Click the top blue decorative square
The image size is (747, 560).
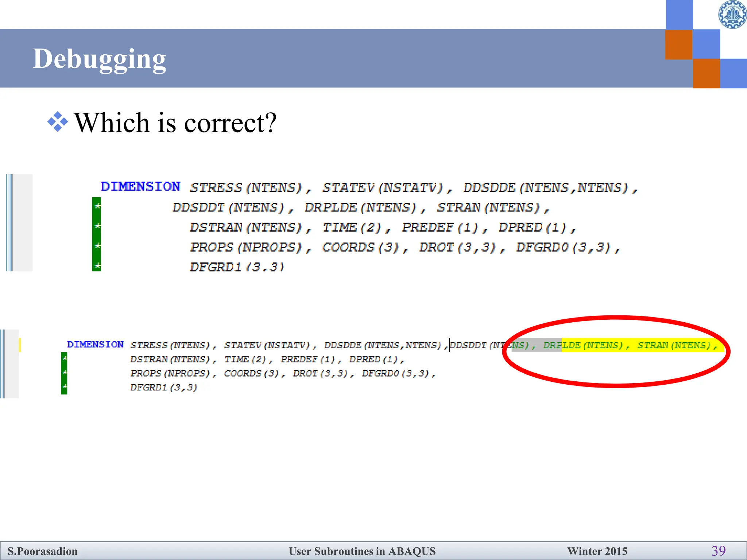pos(679,15)
